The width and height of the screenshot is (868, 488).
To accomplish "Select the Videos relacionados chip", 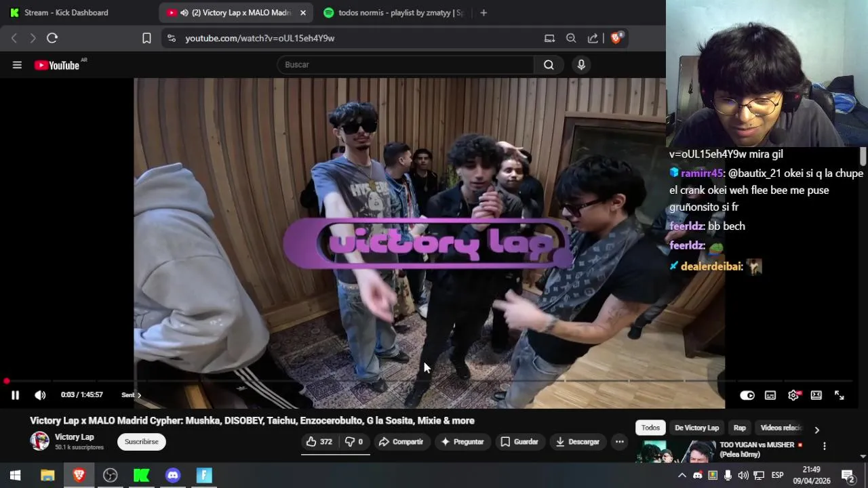I will point(781,428).
